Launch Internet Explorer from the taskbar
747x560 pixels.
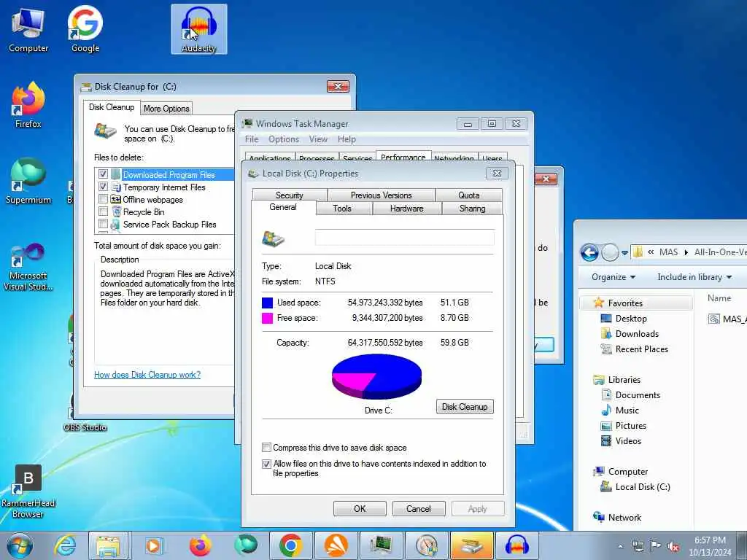pyautogui.click(x=65, y=545)
